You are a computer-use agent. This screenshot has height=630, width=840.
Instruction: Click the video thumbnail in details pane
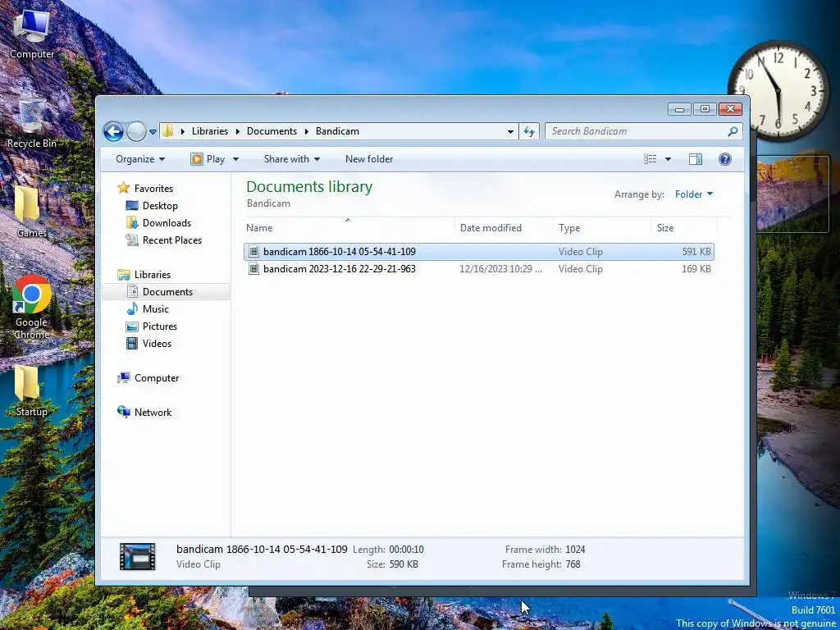[x=138, y=557]
